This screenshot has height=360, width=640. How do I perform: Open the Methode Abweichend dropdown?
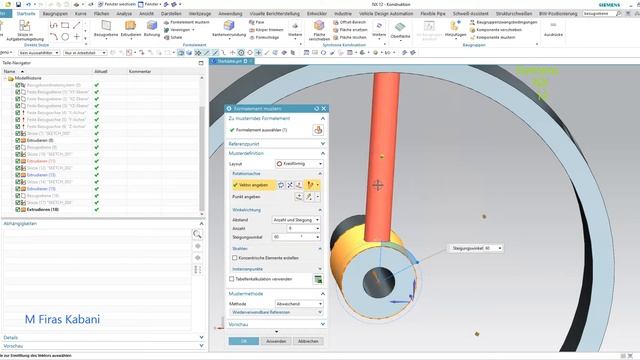[x=299, y=304]
